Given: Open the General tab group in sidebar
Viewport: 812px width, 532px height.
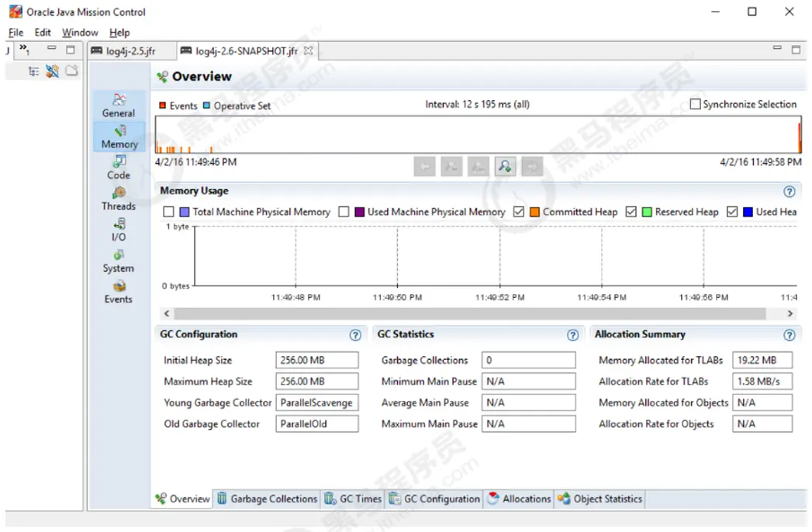Looking at the screenshot, I should (x=119, y=105).
